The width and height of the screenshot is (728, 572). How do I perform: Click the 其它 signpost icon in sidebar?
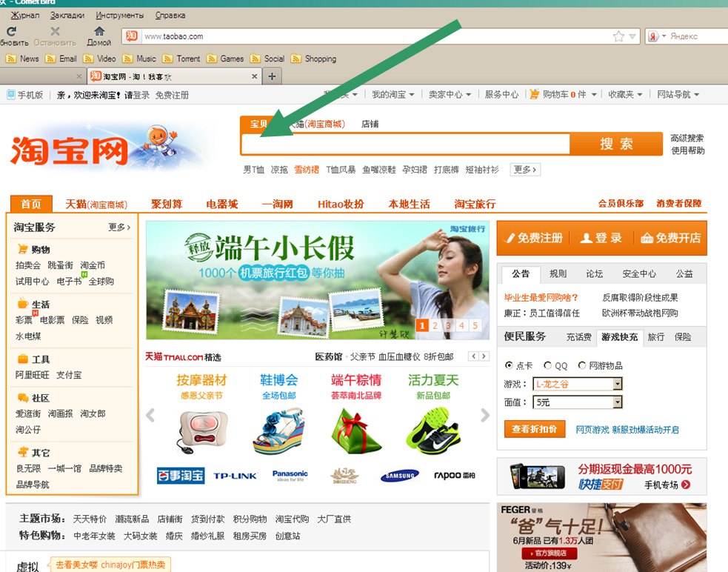[x=22, y=452]
